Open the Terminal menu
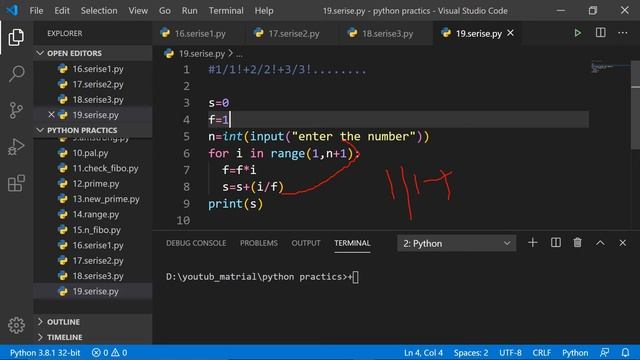Viewport: 640px width, 360px height. click(226, 11)
